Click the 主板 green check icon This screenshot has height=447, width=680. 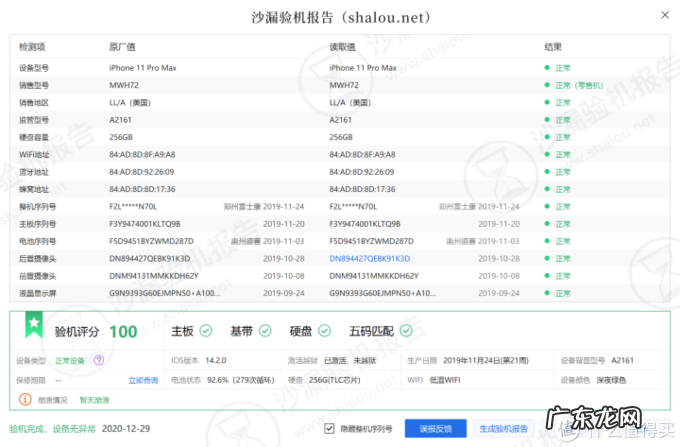pyautogui.click(x=206, y=331)
